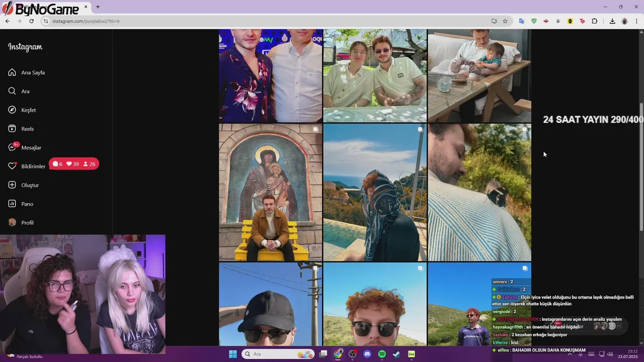Image resolution: width=644 pixels, height=362 pixels.
Task: Open Discord from the taskbar
Action: (367, 354)
